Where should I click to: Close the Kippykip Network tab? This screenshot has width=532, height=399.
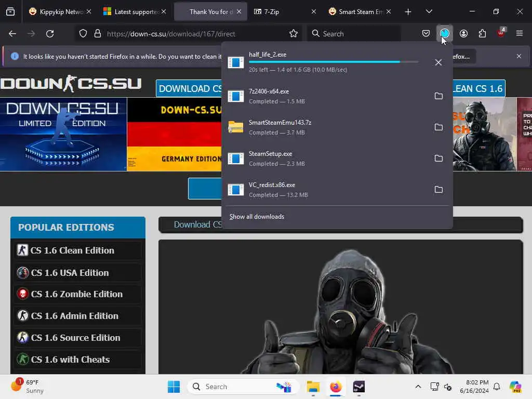88,12
